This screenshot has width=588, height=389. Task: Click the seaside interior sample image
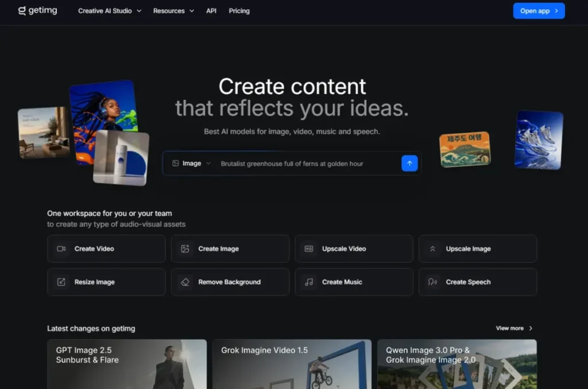click(44, 133)
